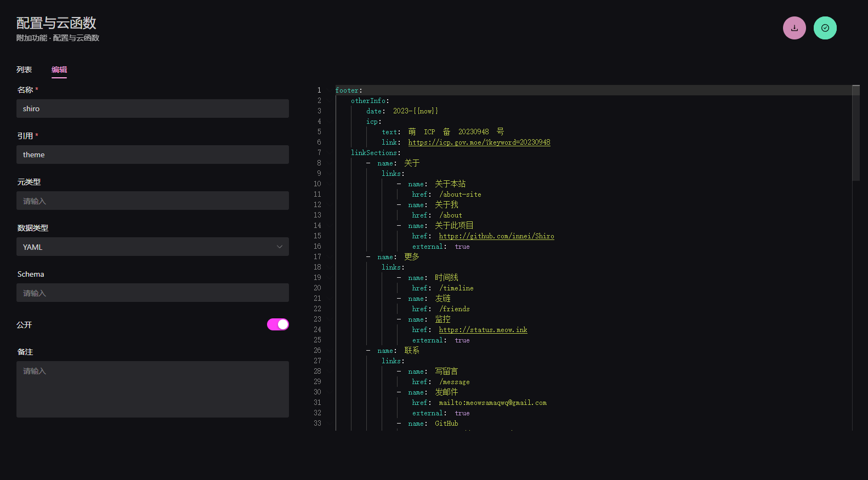Select the 编辑 tab

(59, 70)
